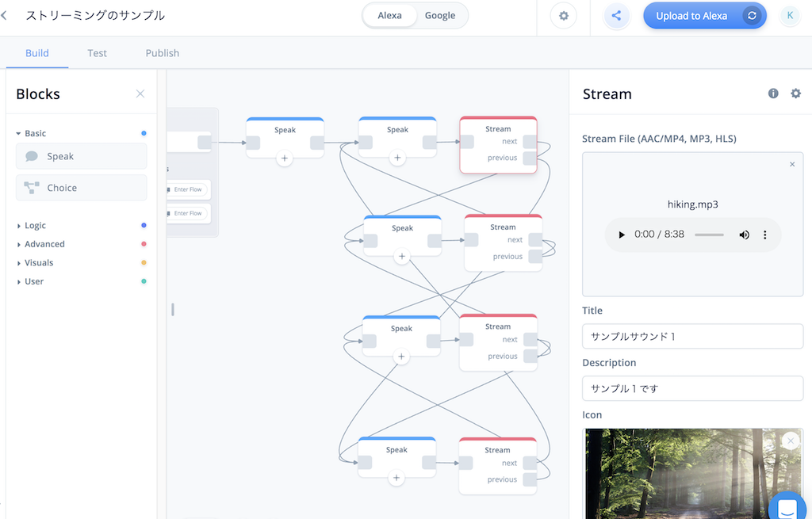Open project settings gear in header
This screenshot has width=812, height=519.
click(x=564, y=16)
